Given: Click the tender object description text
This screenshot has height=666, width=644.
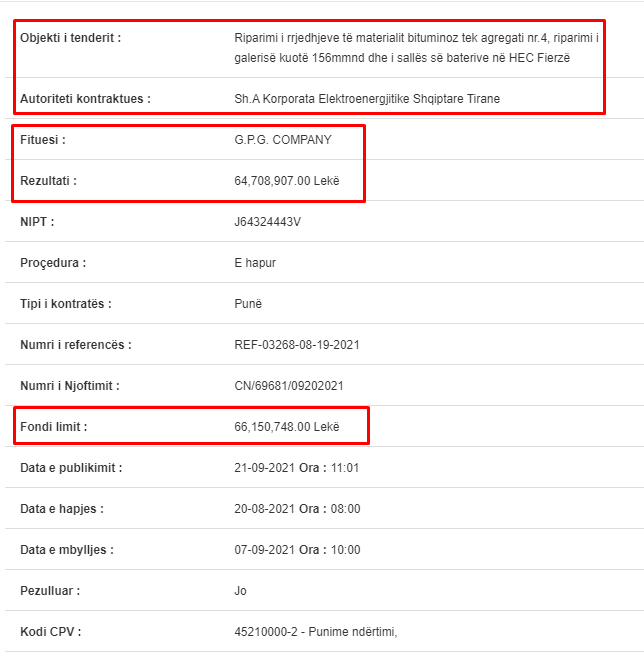Looking at the screenshot, I should click(416, 48).
